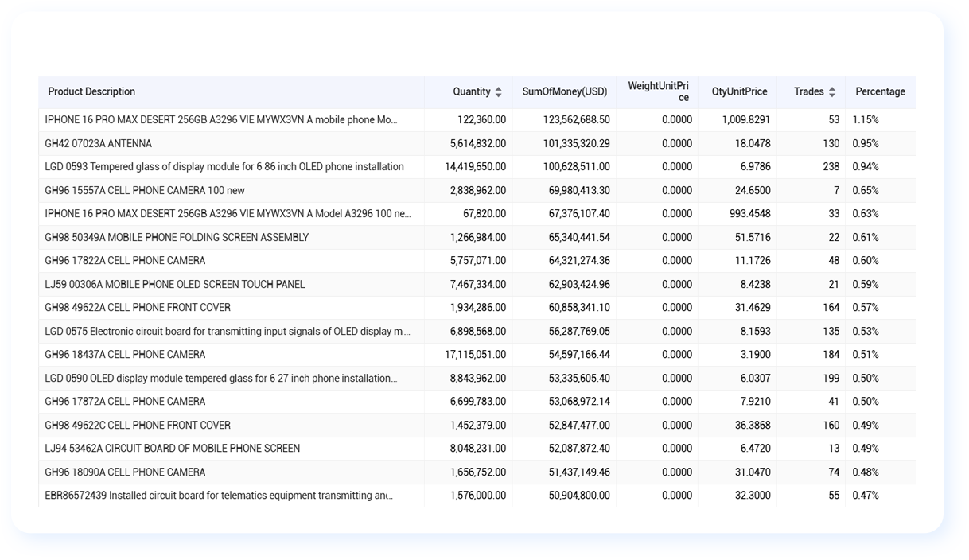Click the SumOfMoney(USD) column header
Viewport: 969px width, 560px height.
(x=564, y=92)
